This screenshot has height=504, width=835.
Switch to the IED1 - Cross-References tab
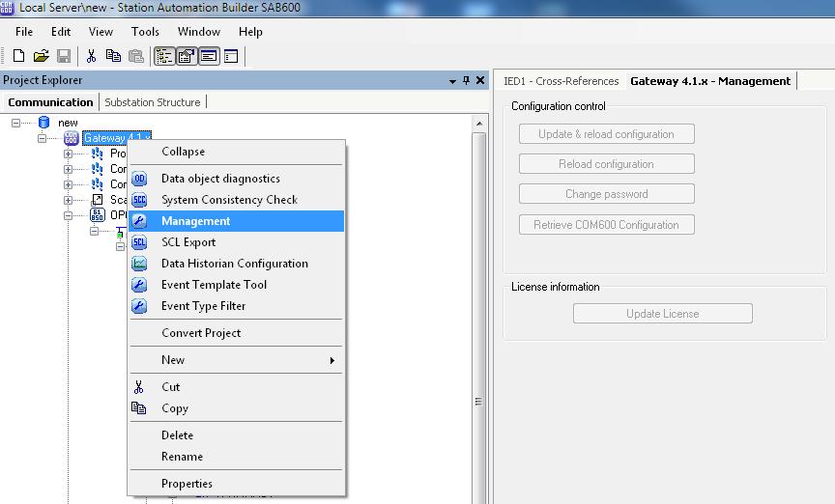[561, 81]
